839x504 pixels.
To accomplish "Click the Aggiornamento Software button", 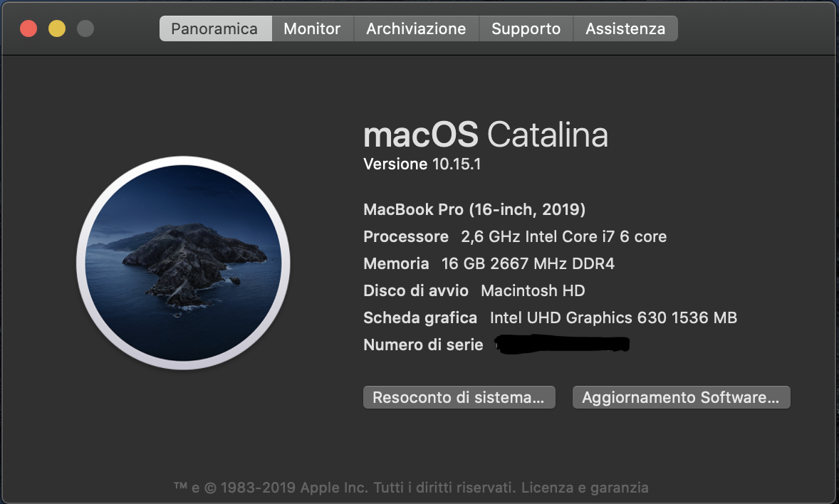I will click(681, 397).
